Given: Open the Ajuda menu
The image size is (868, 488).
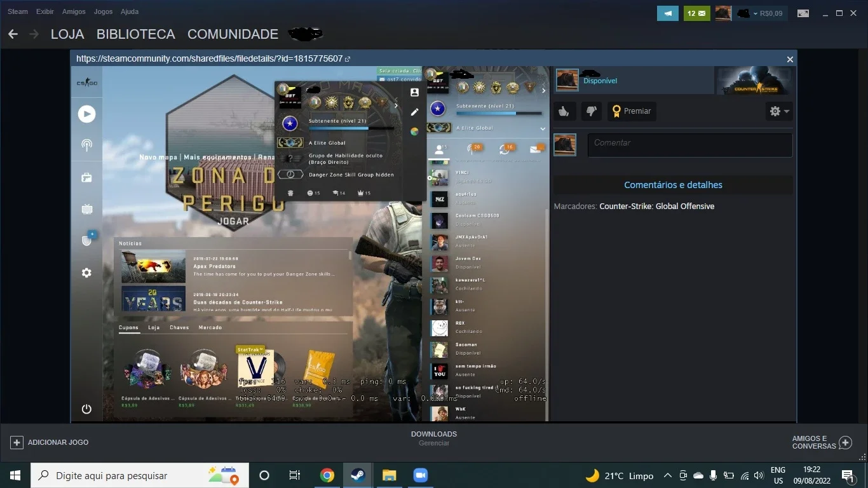Looking at the screenshot, I should click(x=130, y=11).
